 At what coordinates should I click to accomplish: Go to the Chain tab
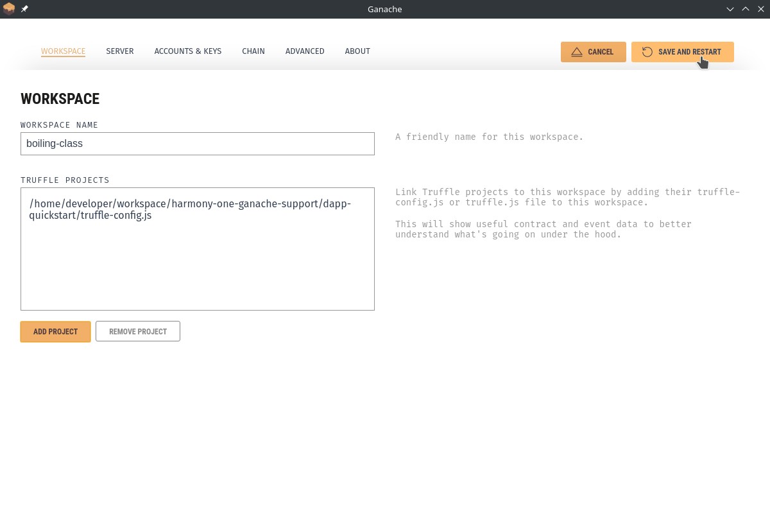253,51
